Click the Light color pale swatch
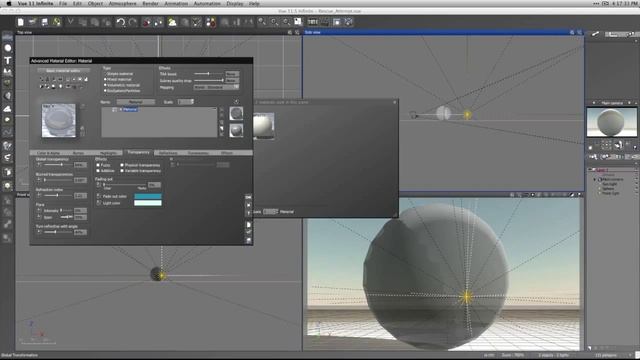This screenshot has width=640, height=360. (x=148, y=203)
